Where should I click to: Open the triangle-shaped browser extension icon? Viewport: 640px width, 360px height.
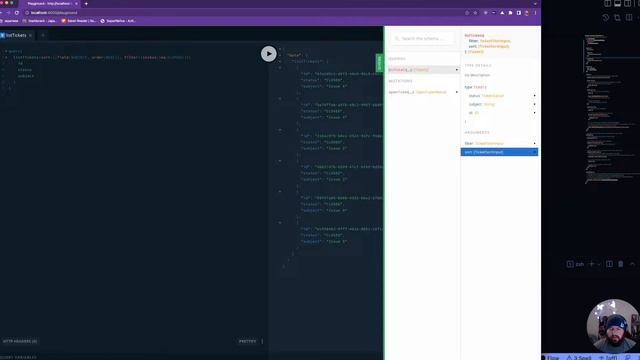(x=502, y=13)
